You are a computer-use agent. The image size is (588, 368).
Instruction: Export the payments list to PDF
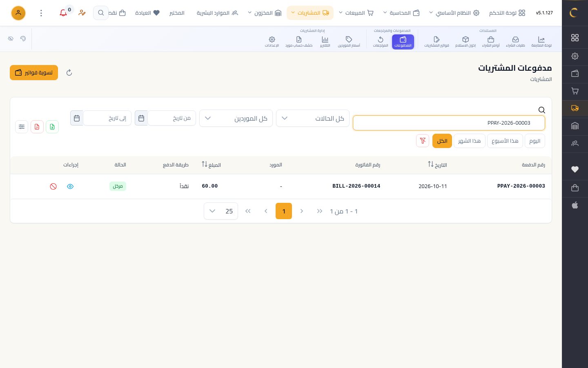pos(37,127)
